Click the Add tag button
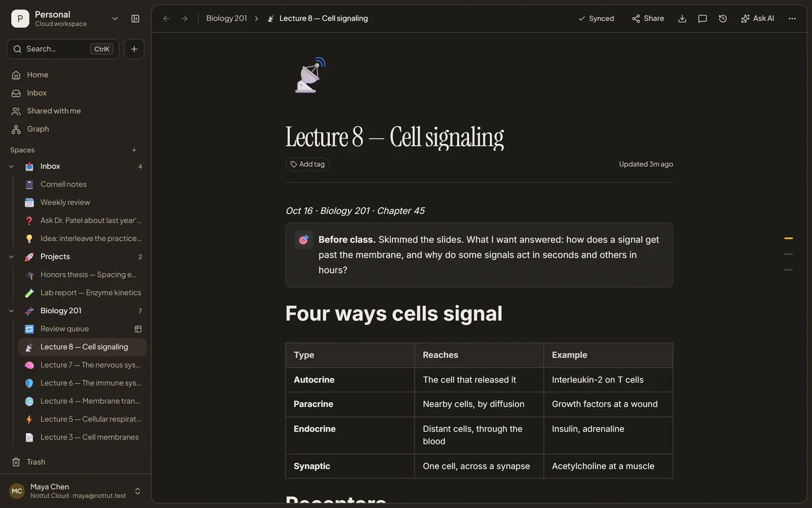 coord(308,165)
